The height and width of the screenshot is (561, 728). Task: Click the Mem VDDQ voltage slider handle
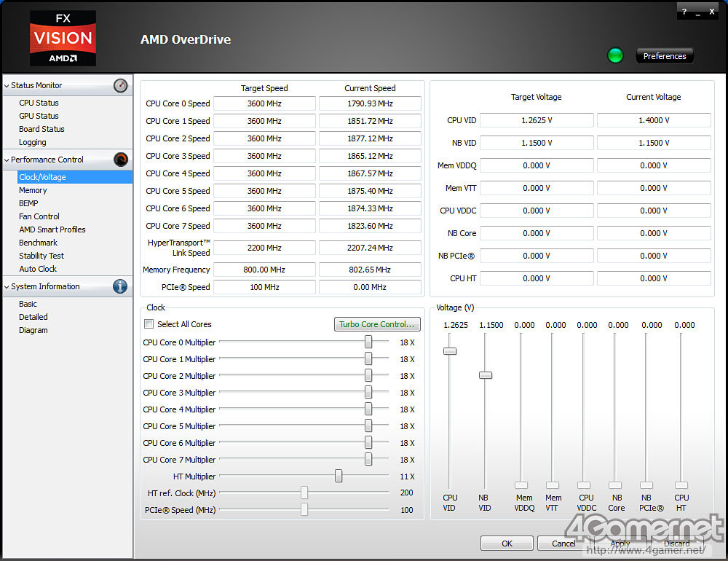pos(521,485)
